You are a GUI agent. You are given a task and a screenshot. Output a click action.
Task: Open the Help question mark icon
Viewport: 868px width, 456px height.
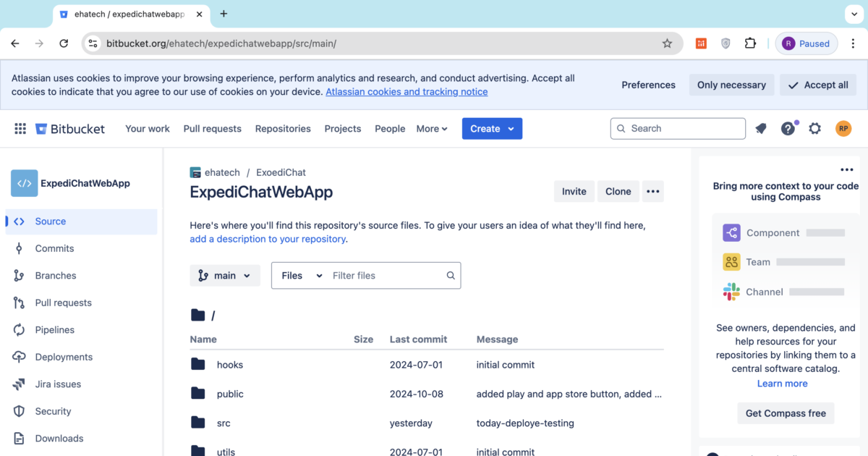788,129
